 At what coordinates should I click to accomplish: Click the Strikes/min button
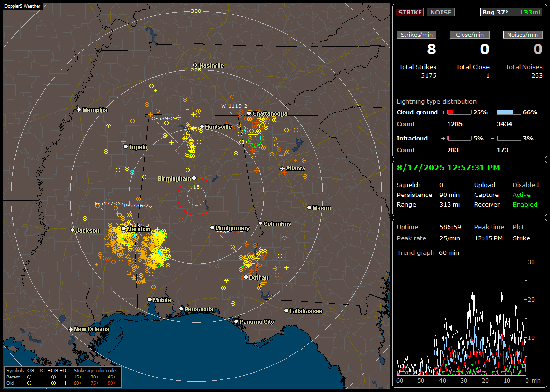416,35
